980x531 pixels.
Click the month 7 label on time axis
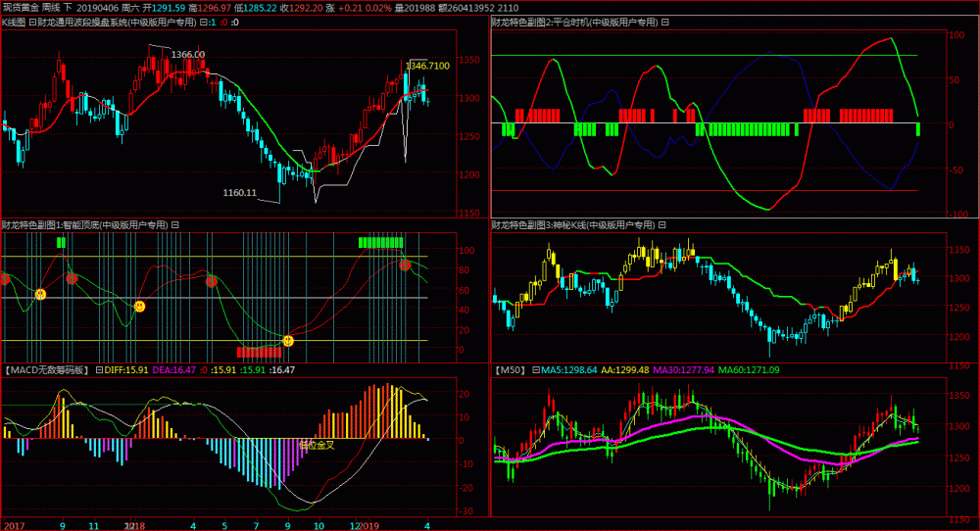click(x=256, y=525)
